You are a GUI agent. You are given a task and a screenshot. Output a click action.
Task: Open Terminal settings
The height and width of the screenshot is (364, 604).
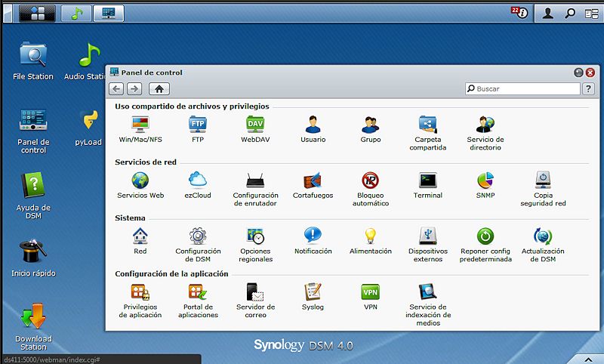pyautogui.click(x=427, y=185)
